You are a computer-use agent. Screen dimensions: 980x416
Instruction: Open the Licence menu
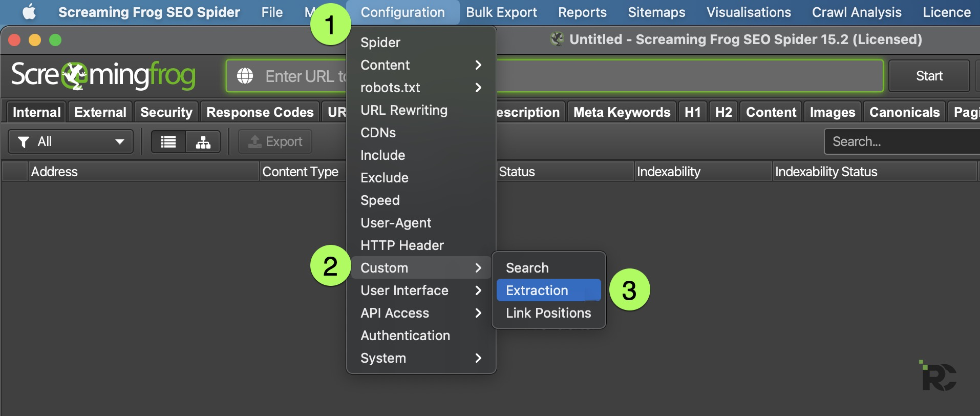(x=946, y=12)
